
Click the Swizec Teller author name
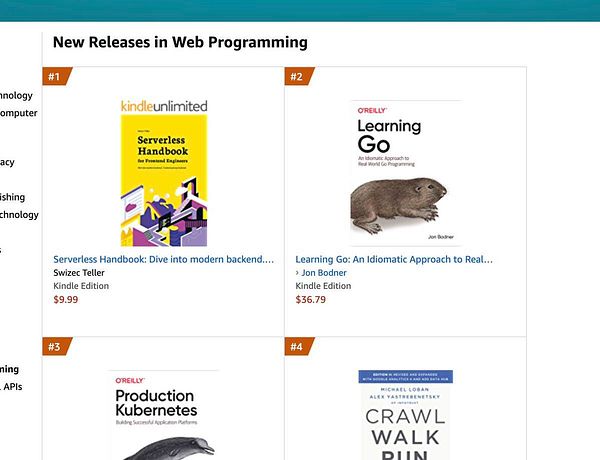(79, 272)
